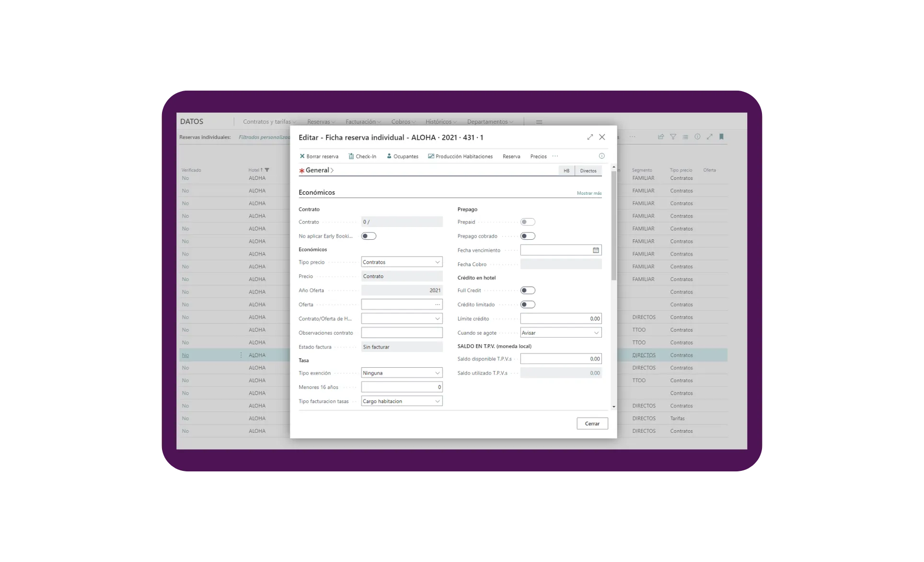Click dialog vertical scrollbar
The width and height of the screenshot is (924, 562).
pyautogui.click(x=614, y=226)
